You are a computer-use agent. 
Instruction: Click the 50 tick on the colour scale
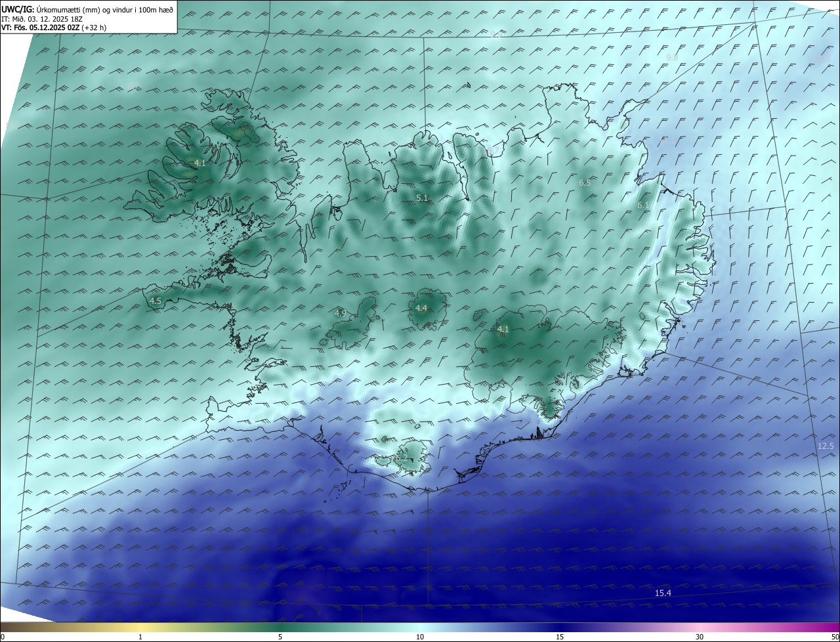click(x=835, y=637)
